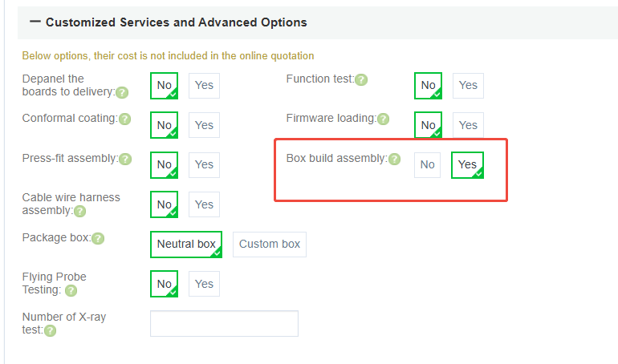Viewport: 618px width, 364px height.
Task: Select Yes for Conformal coating
Action: [x=204, y=125]
